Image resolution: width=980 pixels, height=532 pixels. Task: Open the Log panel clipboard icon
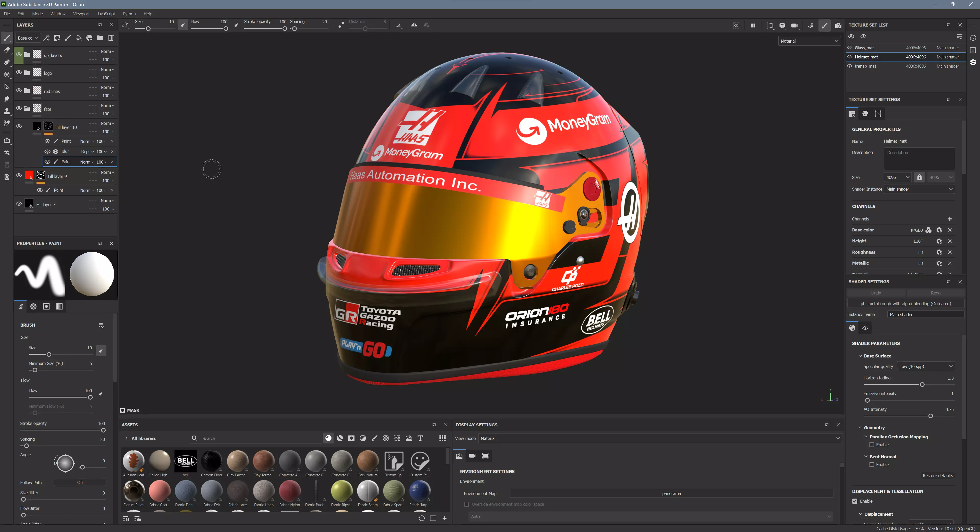coord(973,50)
